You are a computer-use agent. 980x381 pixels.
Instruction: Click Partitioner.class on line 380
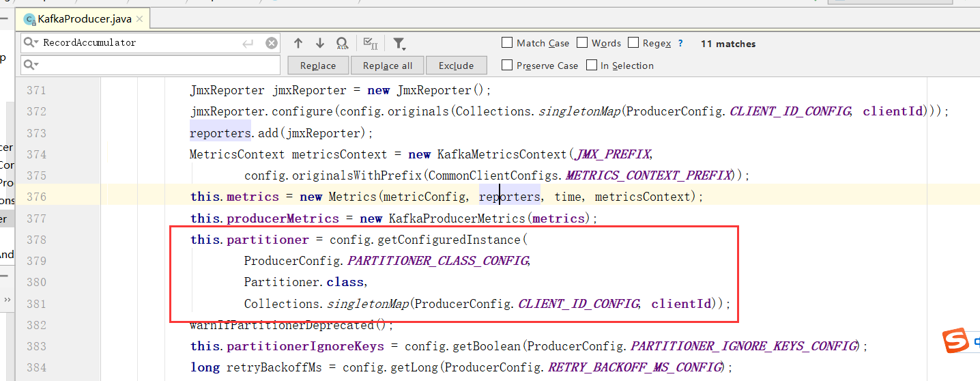304,282
